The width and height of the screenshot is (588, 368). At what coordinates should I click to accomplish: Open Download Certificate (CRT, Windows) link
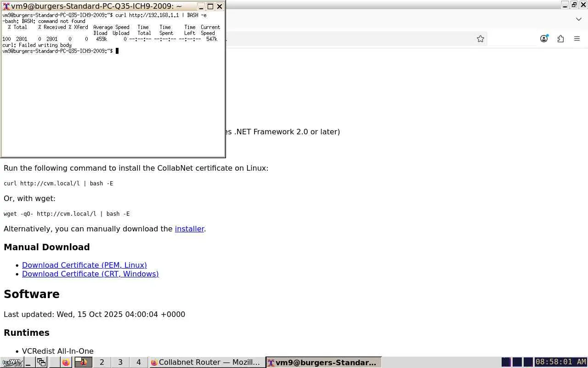(x=90, y=274)
